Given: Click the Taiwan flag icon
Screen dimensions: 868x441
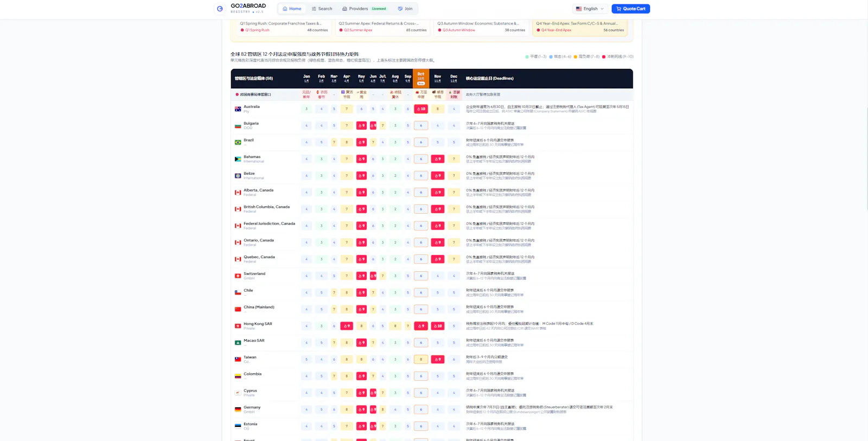Looking at the screenshot, I should (x=238, y=359).
